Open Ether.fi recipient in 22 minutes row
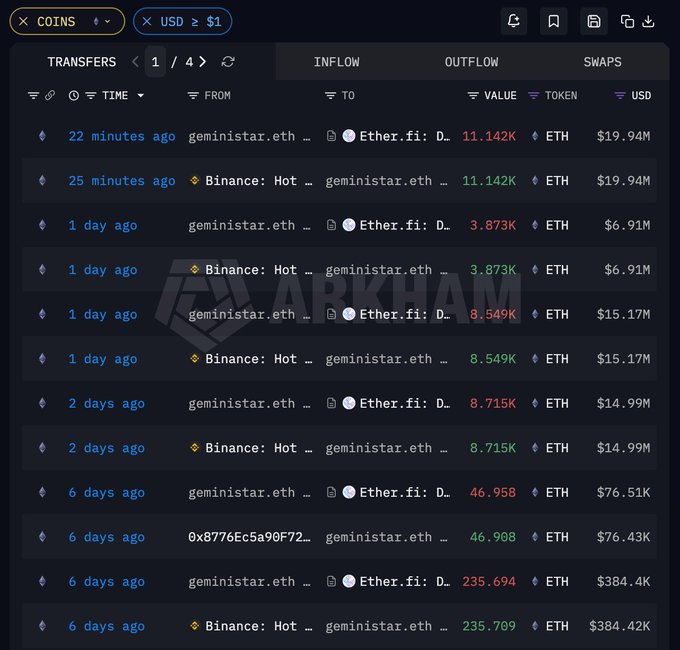 pyautogui.click(x=405, y=136)
